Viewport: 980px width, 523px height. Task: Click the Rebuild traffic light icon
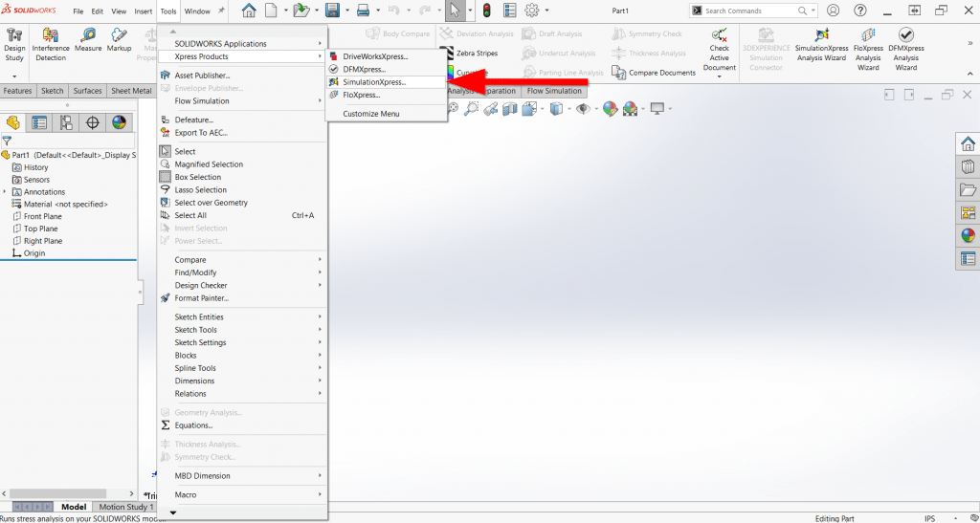click(x=487, y=11)
